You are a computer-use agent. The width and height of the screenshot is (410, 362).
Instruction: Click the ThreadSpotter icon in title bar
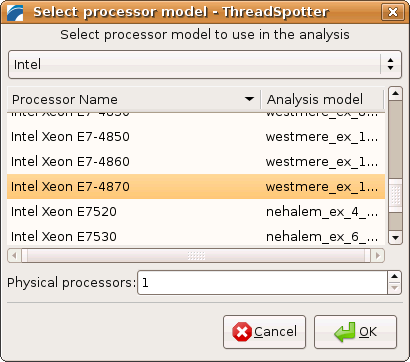click(15, 13)
